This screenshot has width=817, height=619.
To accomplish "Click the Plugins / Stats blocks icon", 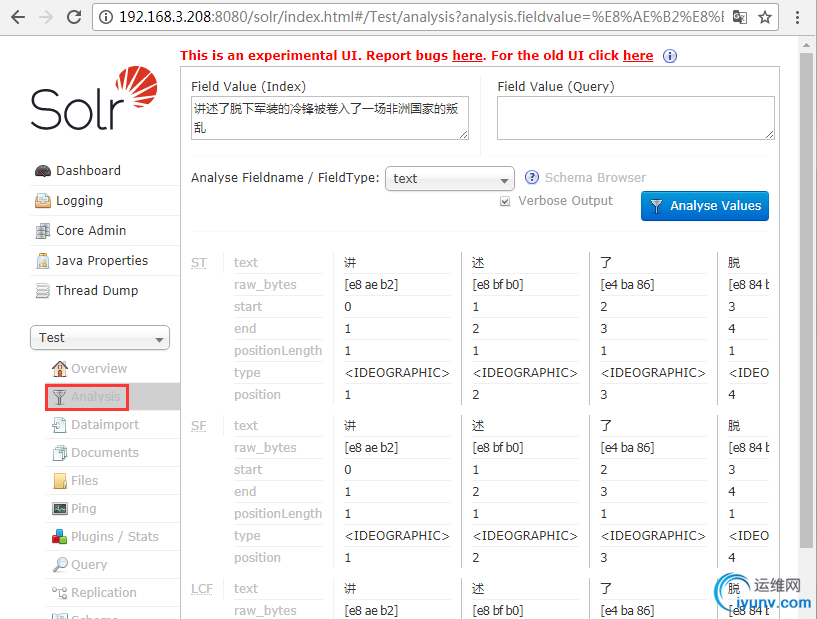I will [59, 537].
